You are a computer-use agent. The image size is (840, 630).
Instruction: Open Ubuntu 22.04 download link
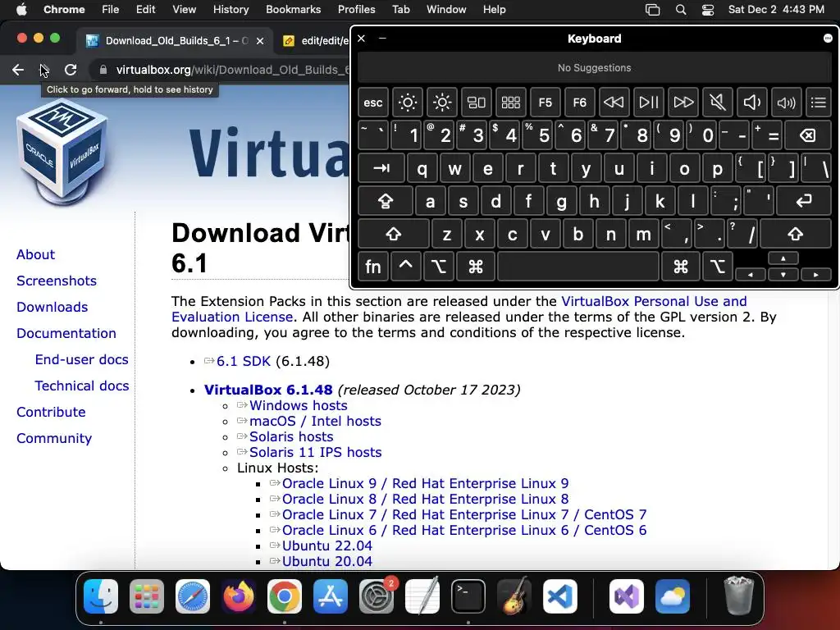coord(326,546)
